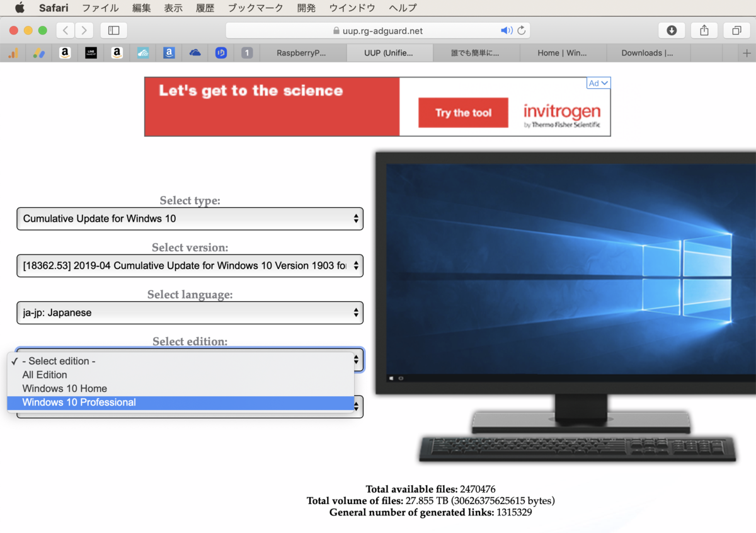
Task: Open the Apple menu
Action: [19, 8]
